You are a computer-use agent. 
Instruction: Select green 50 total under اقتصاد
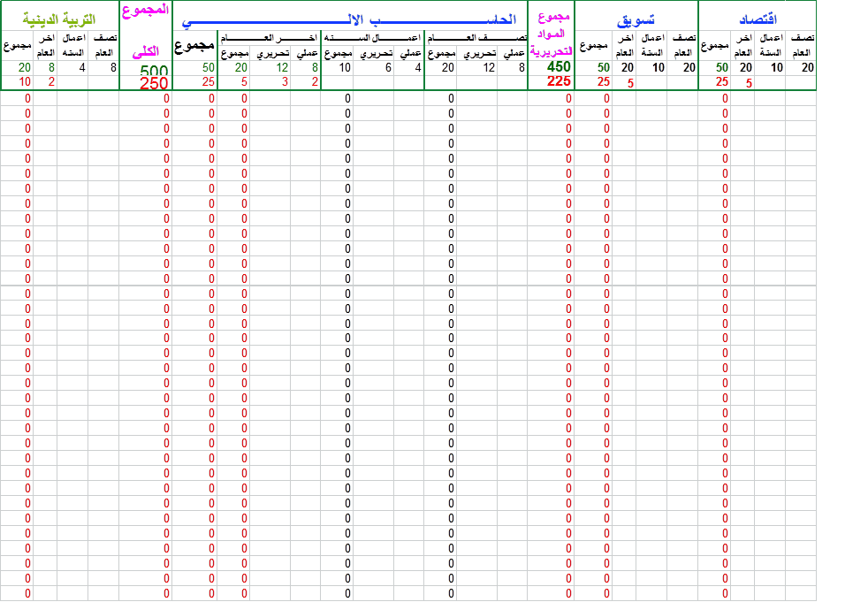721,67
